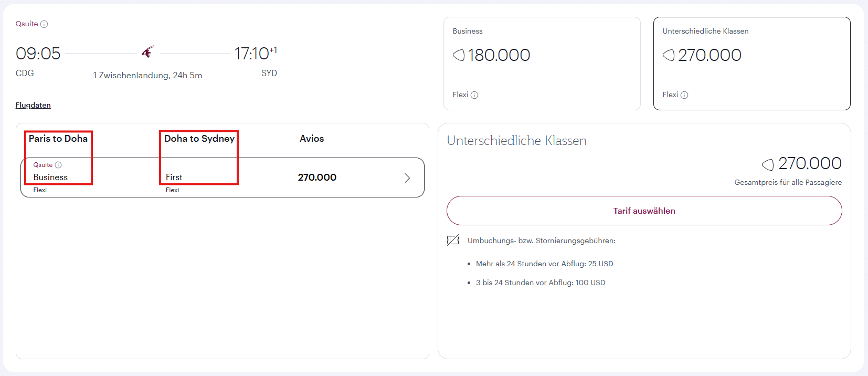Click the Qatar Airways oryx logo
The width and height of the screenshot is (868, 376).
tap(148, 52)
